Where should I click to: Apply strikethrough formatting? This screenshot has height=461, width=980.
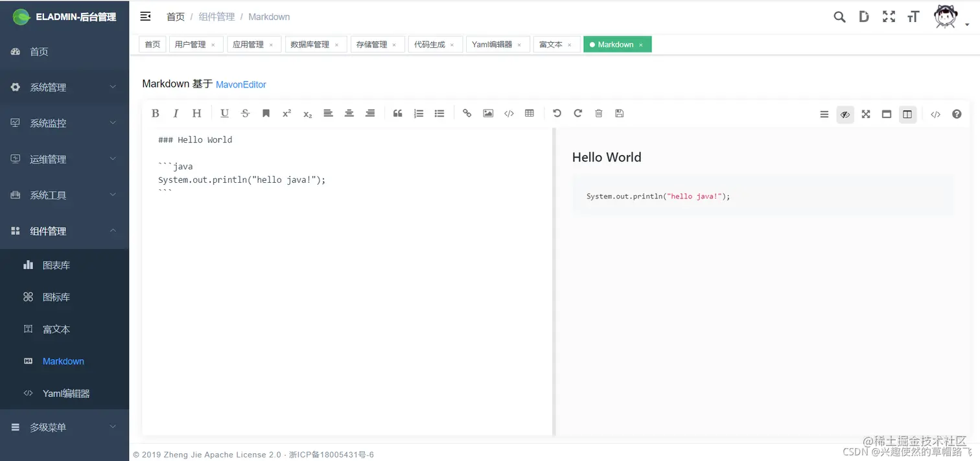coord(245,113)
